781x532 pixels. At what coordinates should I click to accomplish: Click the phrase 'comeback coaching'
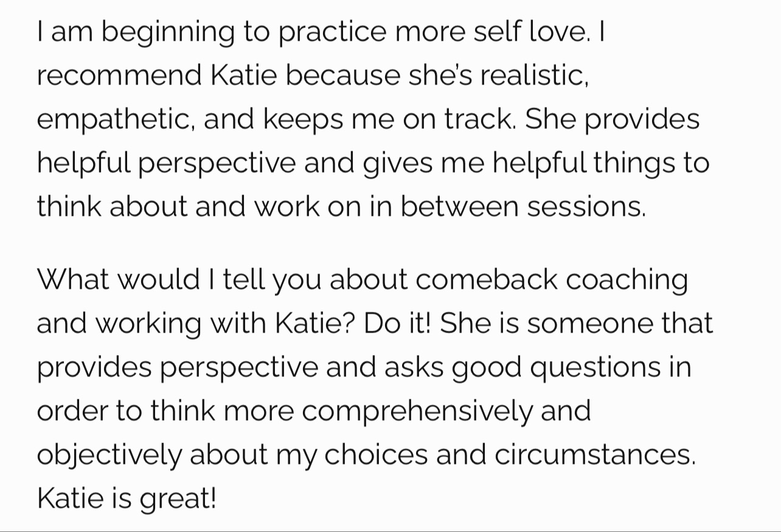click(x=552, y=280)
